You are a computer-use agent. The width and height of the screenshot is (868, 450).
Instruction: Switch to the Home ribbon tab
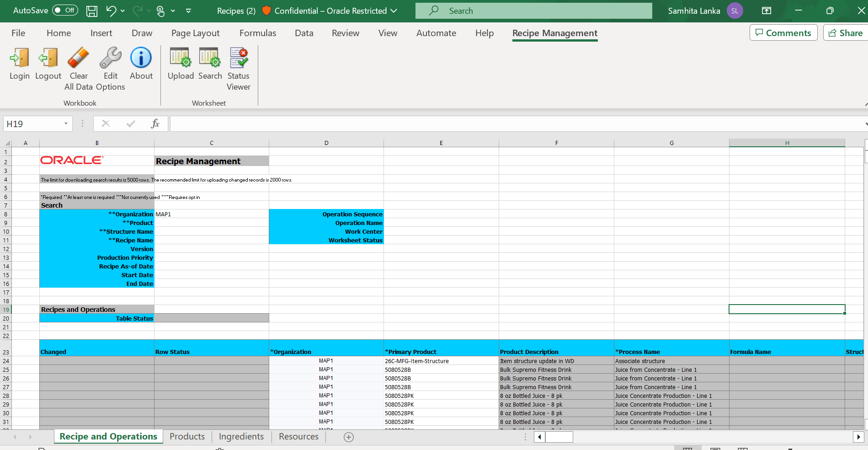(59, 33)
